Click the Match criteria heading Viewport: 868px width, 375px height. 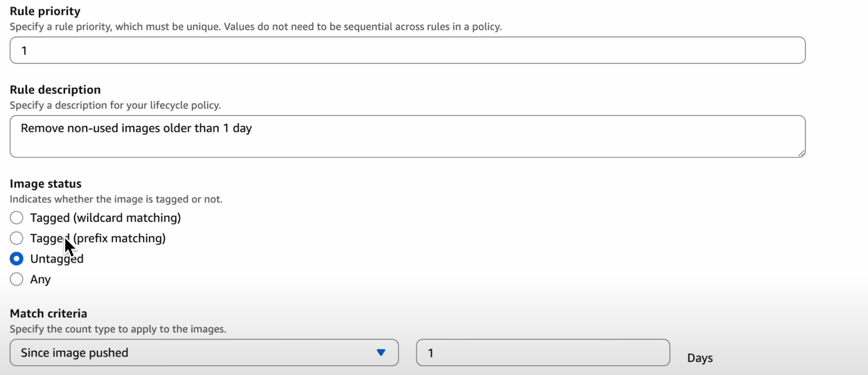(48, 313)
